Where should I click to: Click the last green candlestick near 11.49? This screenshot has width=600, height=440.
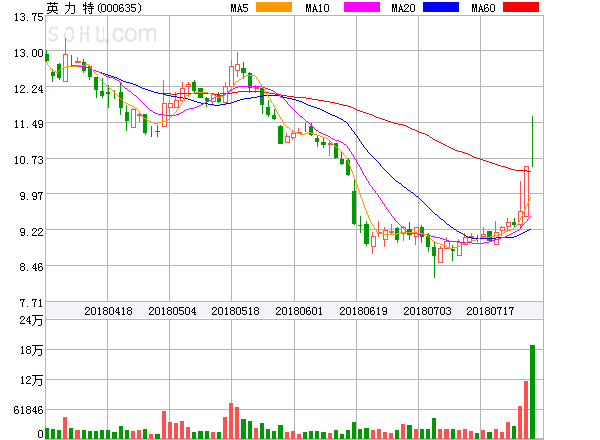(532, 142)
